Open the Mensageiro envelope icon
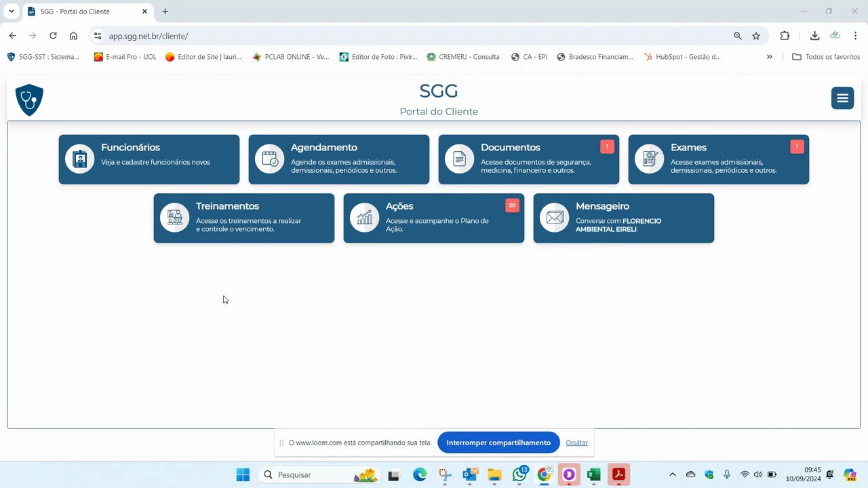 pyautogui.click(x=555, y=218)
